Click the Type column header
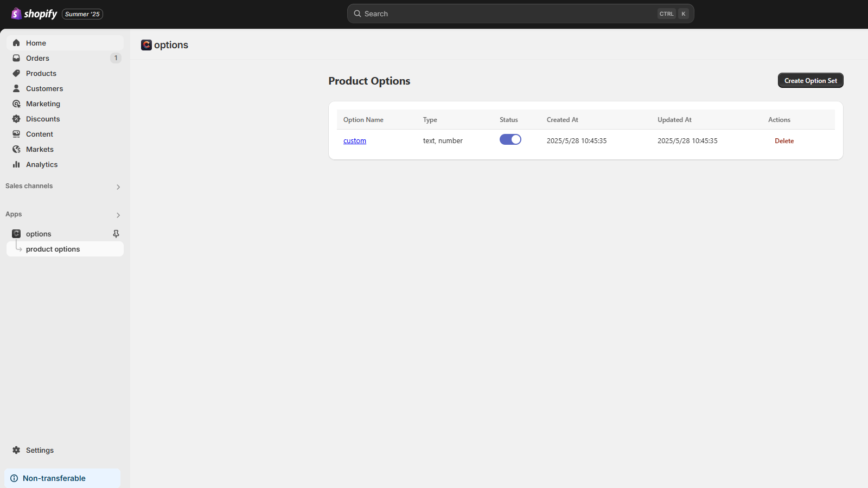Viewport: 868px width, 488px height. 430,120
